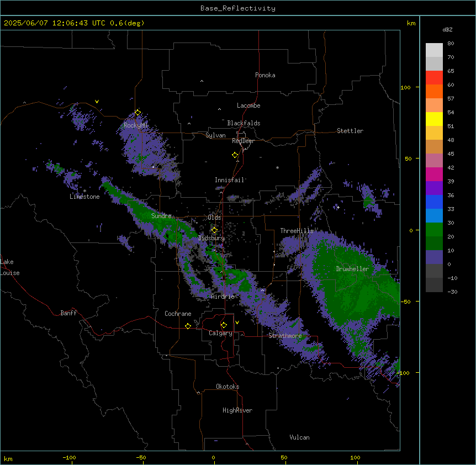Click the Banff city label
Screen dimensions: 476x465
[68, 313]
